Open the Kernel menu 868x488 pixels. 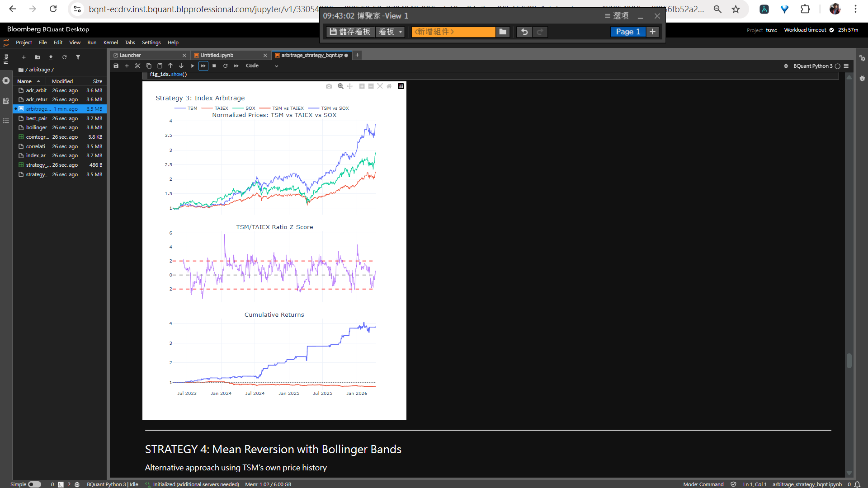tap(110, 42)
